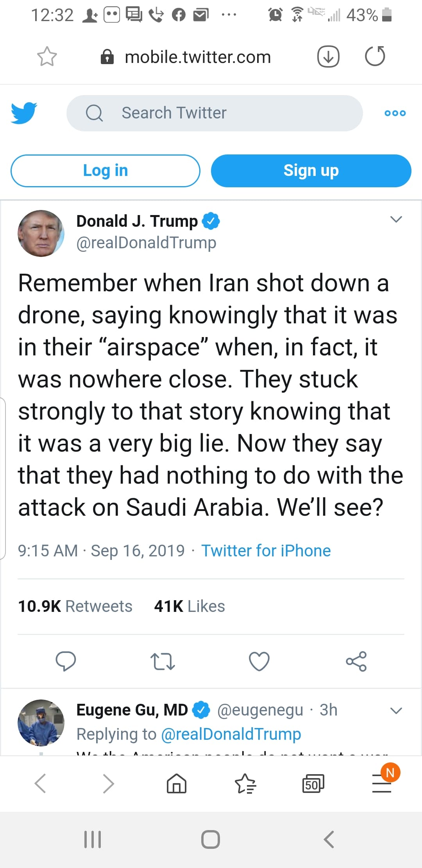
Task: Focus the Search Twitter field
Action: [x=214, y=113]
